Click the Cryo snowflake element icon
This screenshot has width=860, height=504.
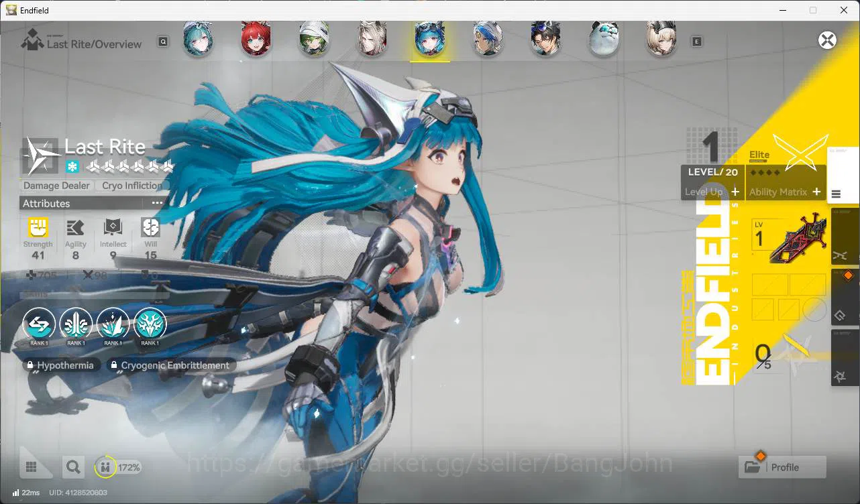tap(72, 166)
